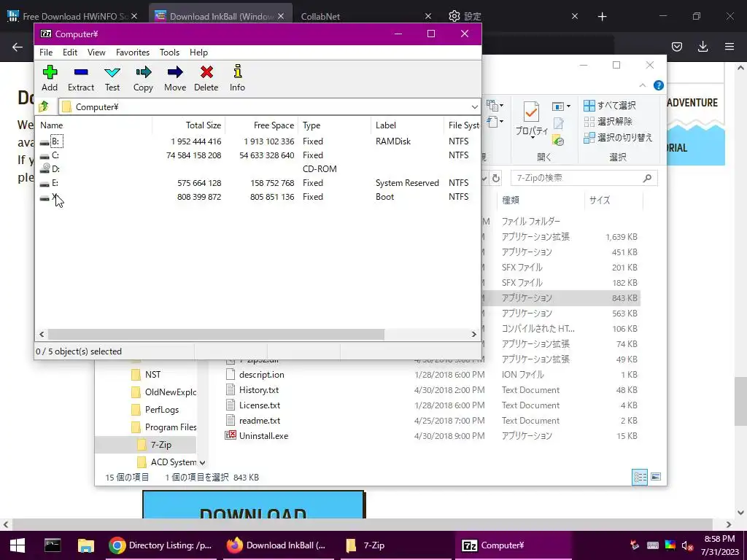Image resolution: width=747 pixels, height=560 pixels.
Task: Run Test from the 7-Zip toolbar
Action: [x=112, y=78]
